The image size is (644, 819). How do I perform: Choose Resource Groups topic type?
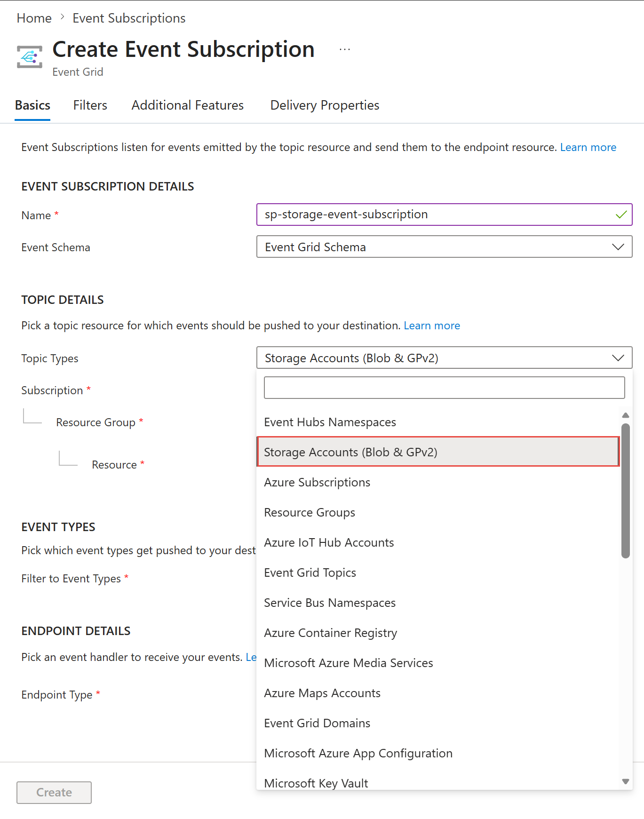point(438,512)
